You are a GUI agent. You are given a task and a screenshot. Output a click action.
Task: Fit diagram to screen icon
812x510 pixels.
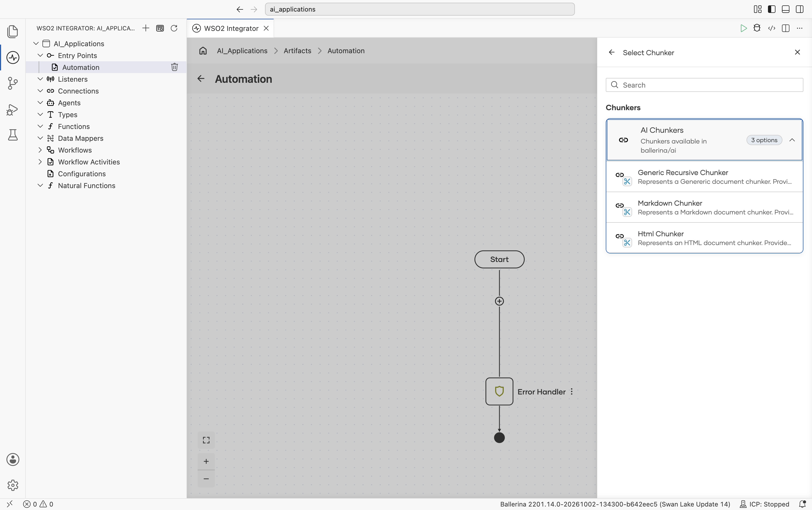coord(206,440)
